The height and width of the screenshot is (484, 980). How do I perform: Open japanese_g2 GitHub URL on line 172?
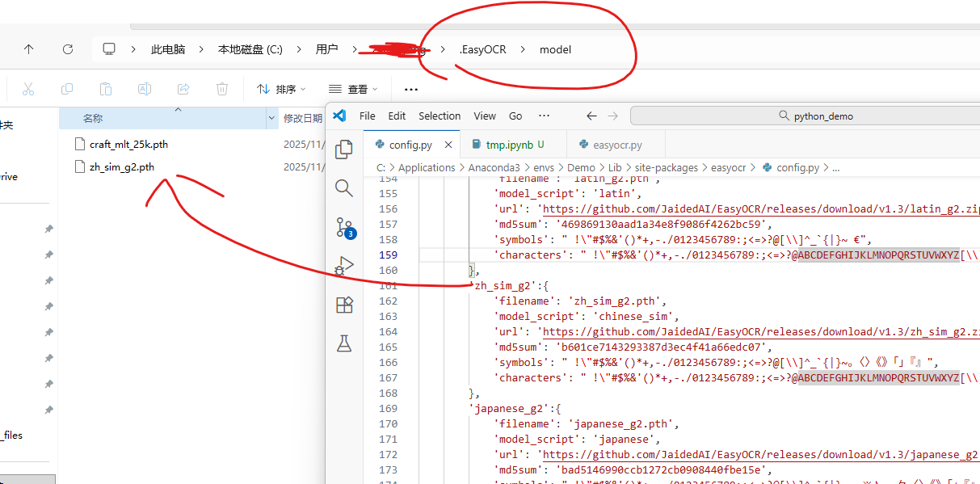click(x=760, y=454)
